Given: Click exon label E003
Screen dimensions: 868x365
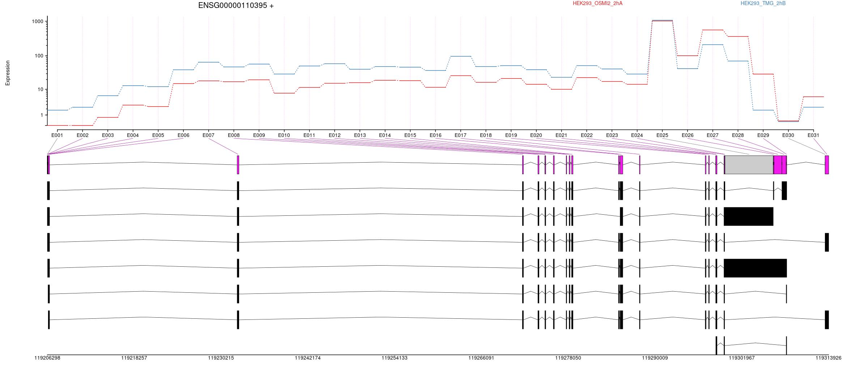Looking at the screenshot, I should (108, 136).
